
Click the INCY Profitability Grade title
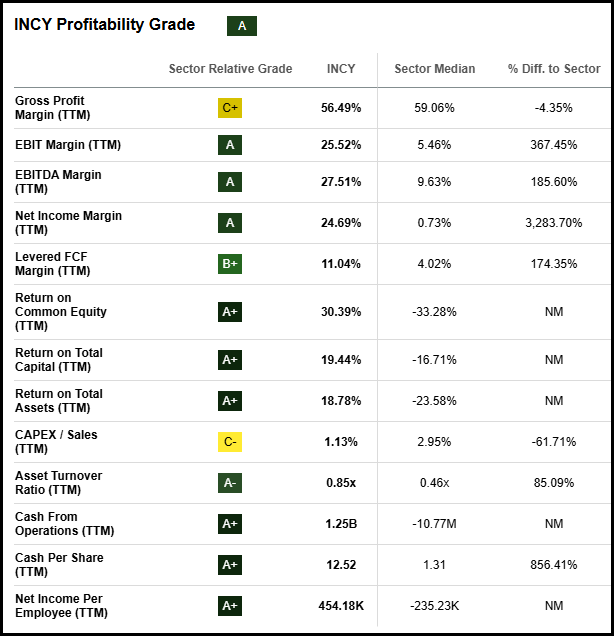coord(105,25)
